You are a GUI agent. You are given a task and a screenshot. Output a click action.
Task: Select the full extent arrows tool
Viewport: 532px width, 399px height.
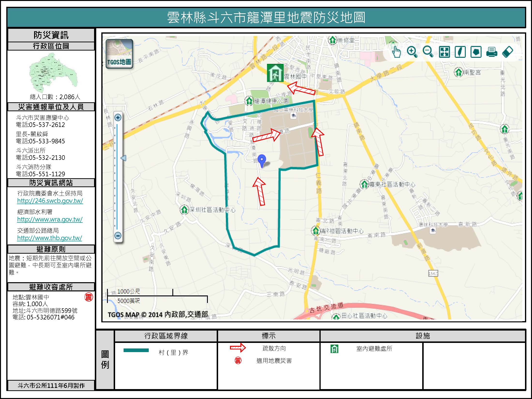444,52
